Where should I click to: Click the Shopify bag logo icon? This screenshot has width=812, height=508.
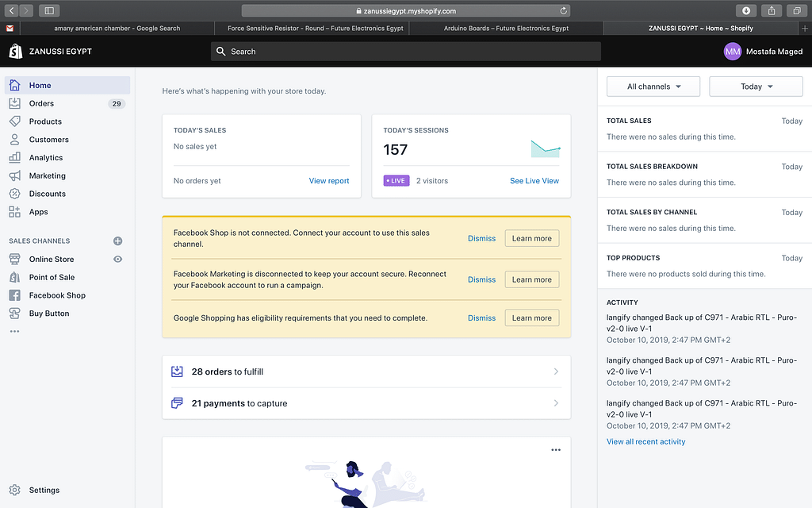tap(15, 52)
